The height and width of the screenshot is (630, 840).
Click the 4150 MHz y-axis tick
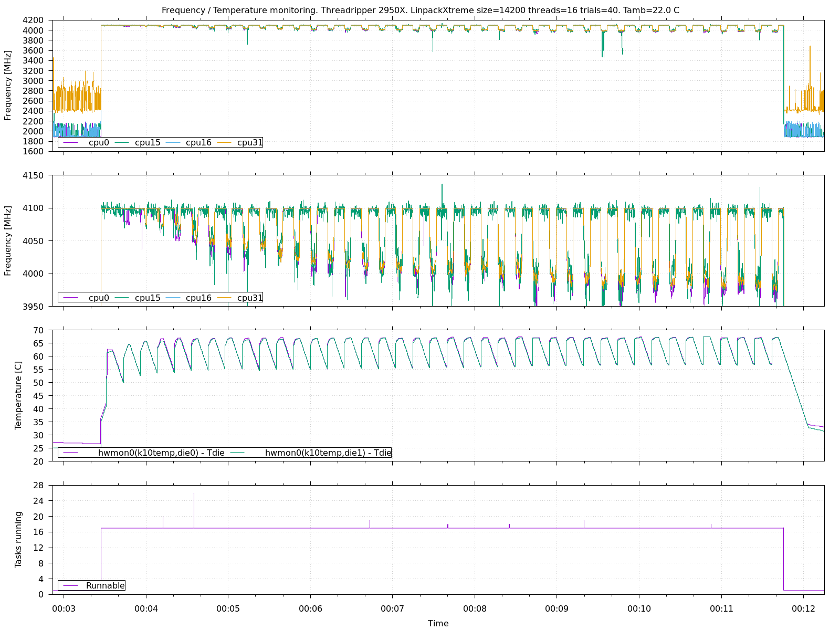tap(34, 175)
